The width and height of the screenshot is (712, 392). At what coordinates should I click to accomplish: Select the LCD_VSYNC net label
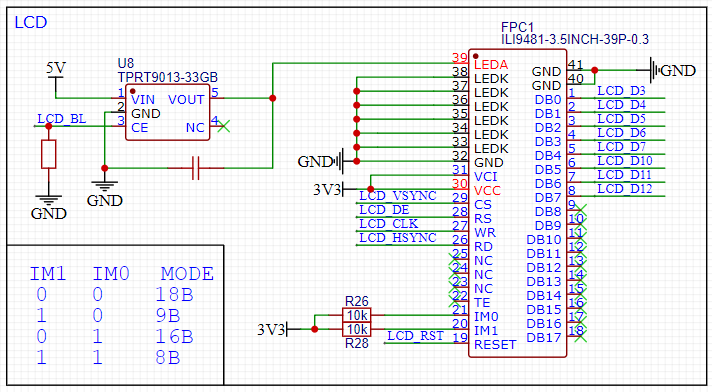pos(398,196)
